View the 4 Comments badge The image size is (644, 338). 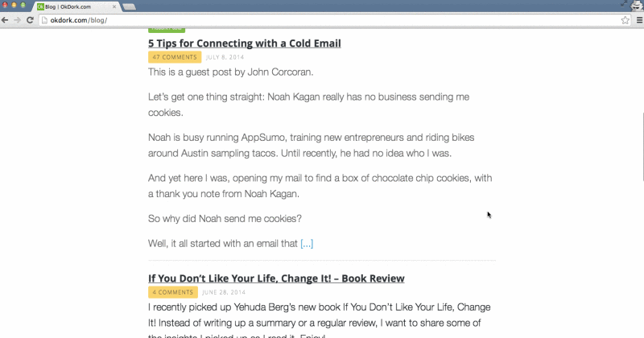173,292
